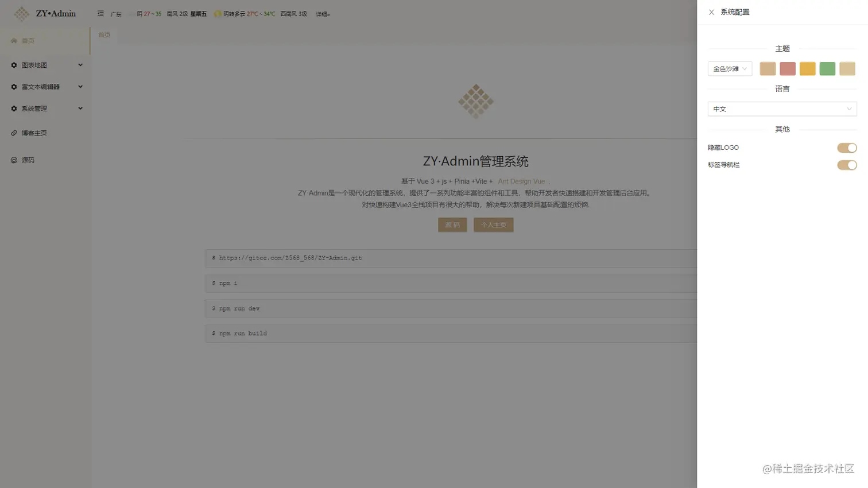
Task: Expand the 系统管理 menu chevron
Action: (x=80, y=108)
